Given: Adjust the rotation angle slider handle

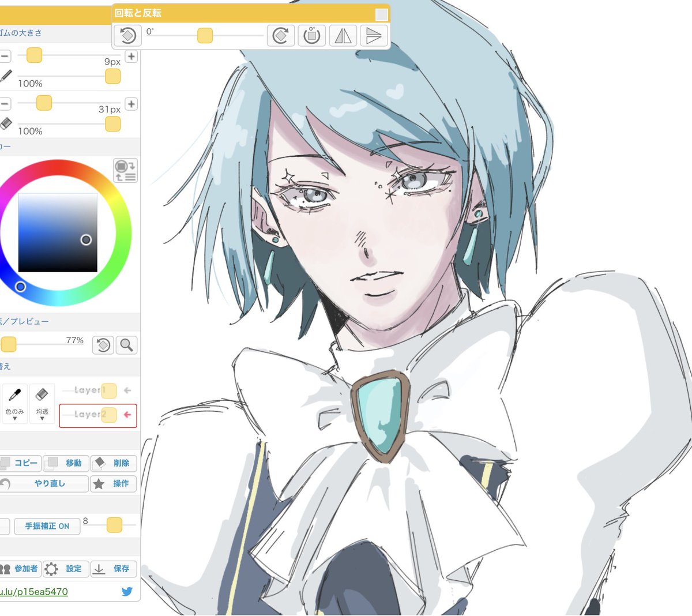Looking at the screenshot, I should (x=205, y=36).
